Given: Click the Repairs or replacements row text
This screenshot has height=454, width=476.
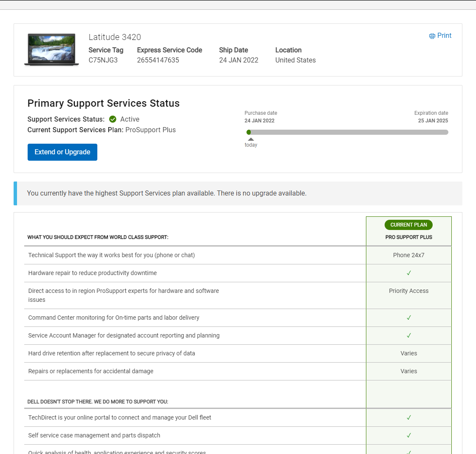Looking at the screenshot, I should point(91,372).
